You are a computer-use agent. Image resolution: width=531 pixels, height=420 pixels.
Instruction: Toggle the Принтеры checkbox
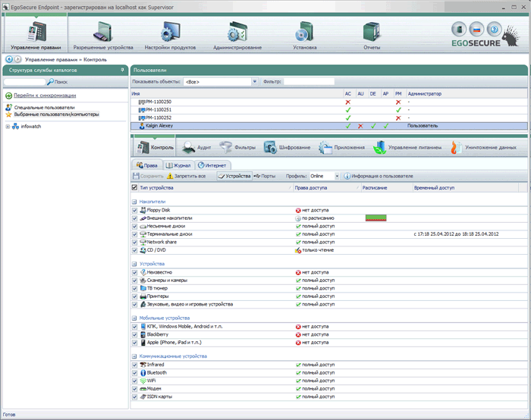tap(134, 296)
